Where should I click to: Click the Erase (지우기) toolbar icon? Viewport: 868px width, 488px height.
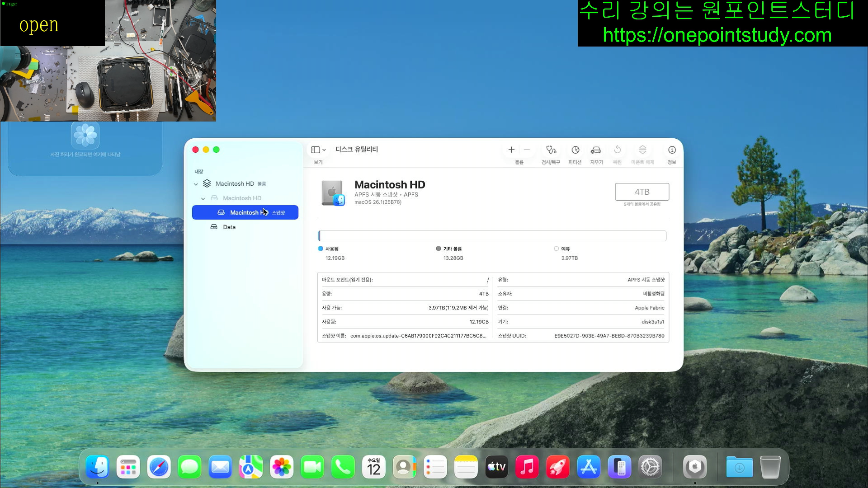pyautogui.click(x=596, y=150)
